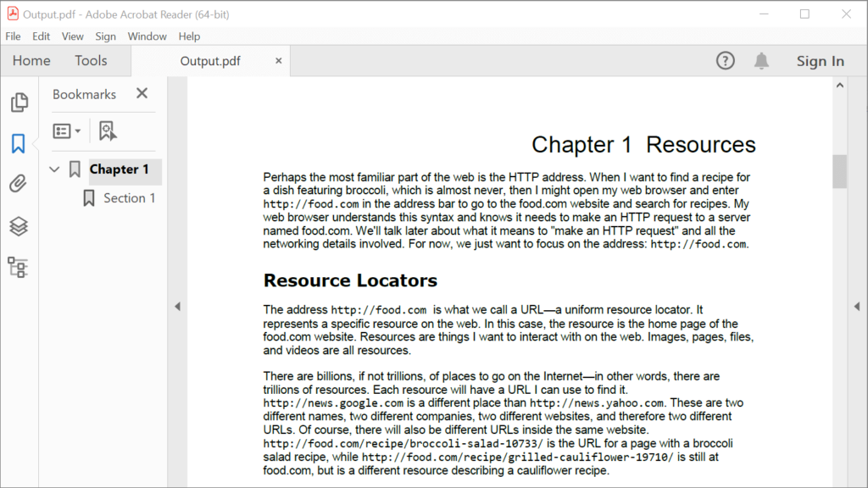Open the Bookmarks options menu dropdown
Image resolution: width=868 pixels, height=488 pixels.
67,130
